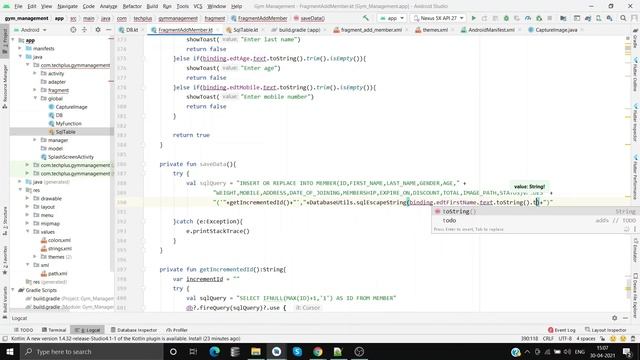Open the profiler gauge icon in toolbar
This screenshot has height=360, width=640.
point(528,18)
